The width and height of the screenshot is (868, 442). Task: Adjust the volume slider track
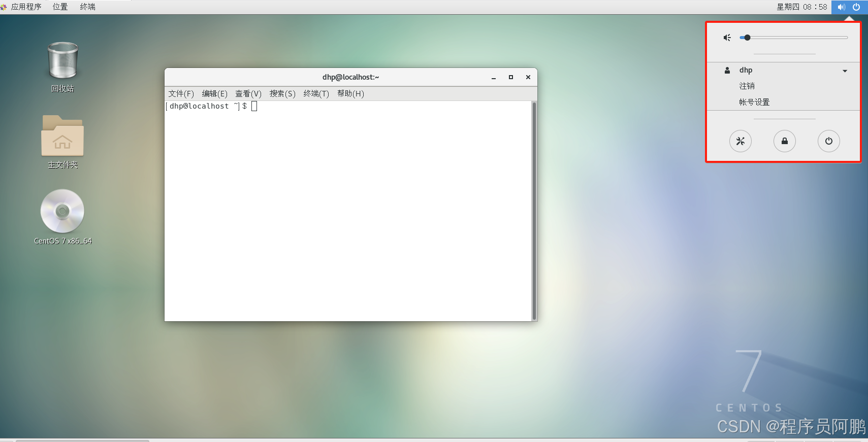coord(794,38)
